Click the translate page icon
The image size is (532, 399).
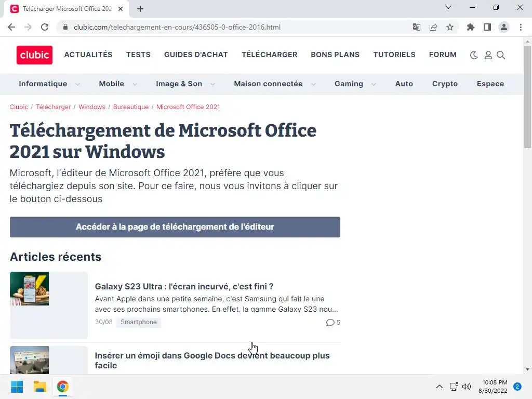point(416,27)
